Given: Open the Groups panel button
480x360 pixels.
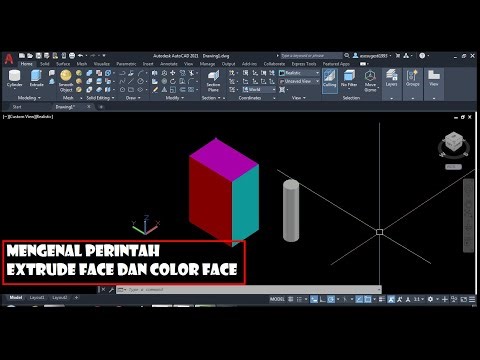Looking at the screenshot, I should tap(413, 84).
